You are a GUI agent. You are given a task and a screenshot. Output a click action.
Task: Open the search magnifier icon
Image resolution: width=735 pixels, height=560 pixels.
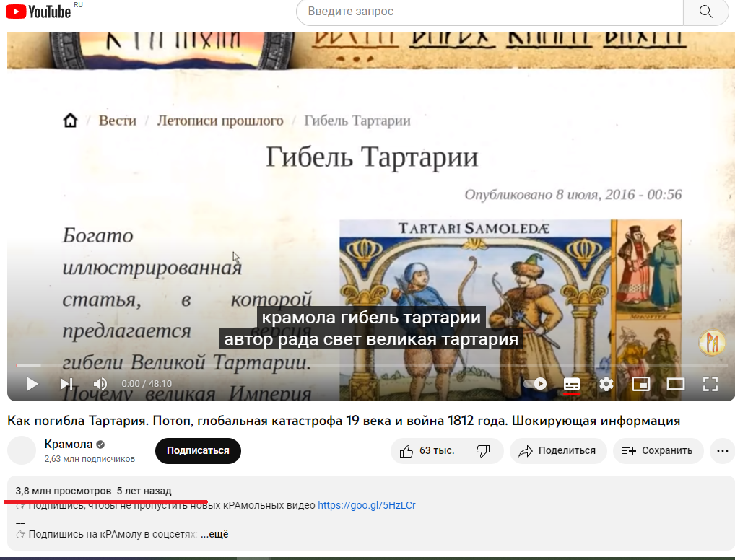coord(705,12)
